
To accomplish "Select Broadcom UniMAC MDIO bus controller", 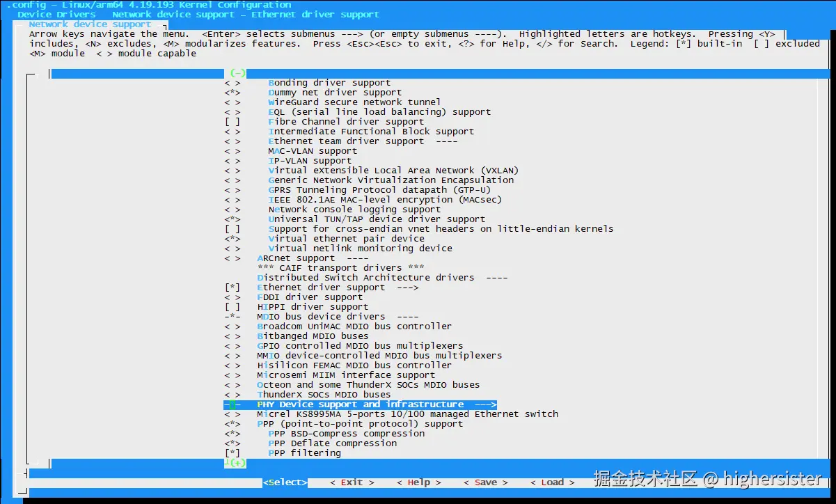I will (x=354, y=326).
